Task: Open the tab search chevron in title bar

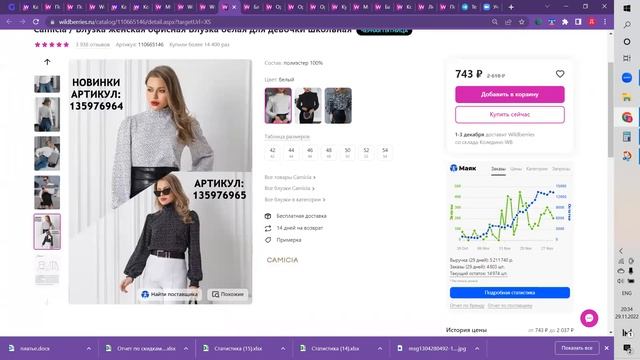Action: point(547,7)
